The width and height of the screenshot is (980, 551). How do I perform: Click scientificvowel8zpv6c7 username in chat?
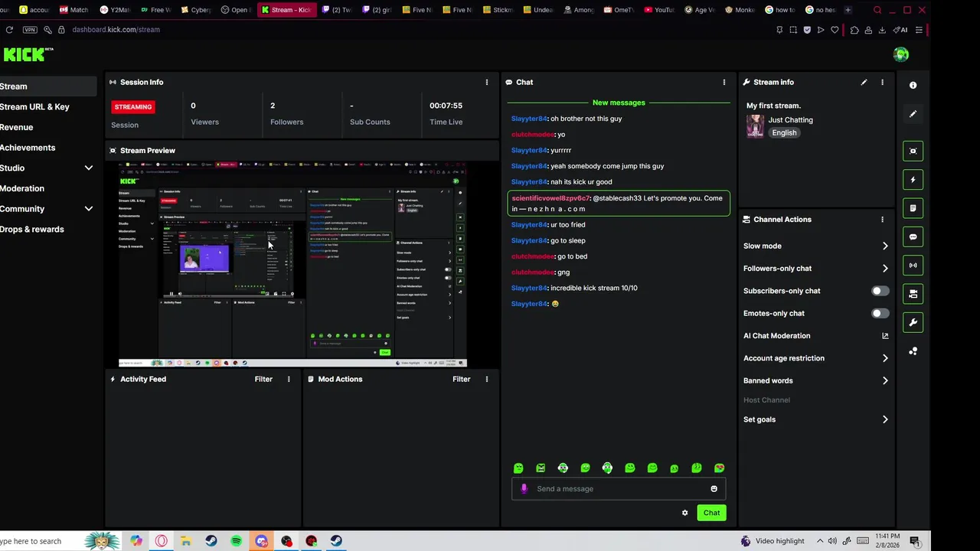pyautogui.click(x=550, y=198)
